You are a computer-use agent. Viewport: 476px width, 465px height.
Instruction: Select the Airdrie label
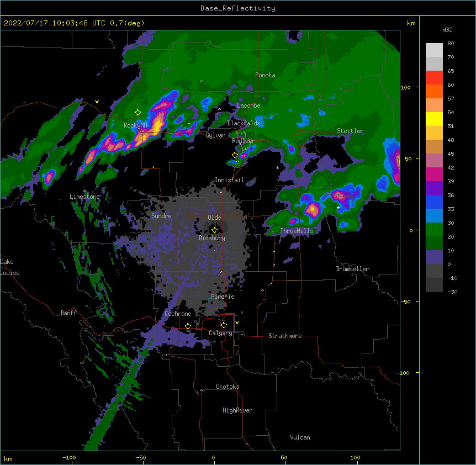click(223, 297)
